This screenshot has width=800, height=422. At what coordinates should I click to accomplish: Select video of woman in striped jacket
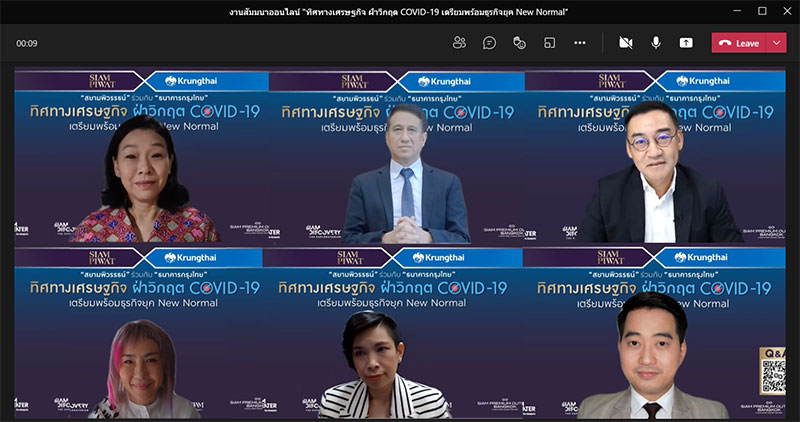[x=392, y=333]
